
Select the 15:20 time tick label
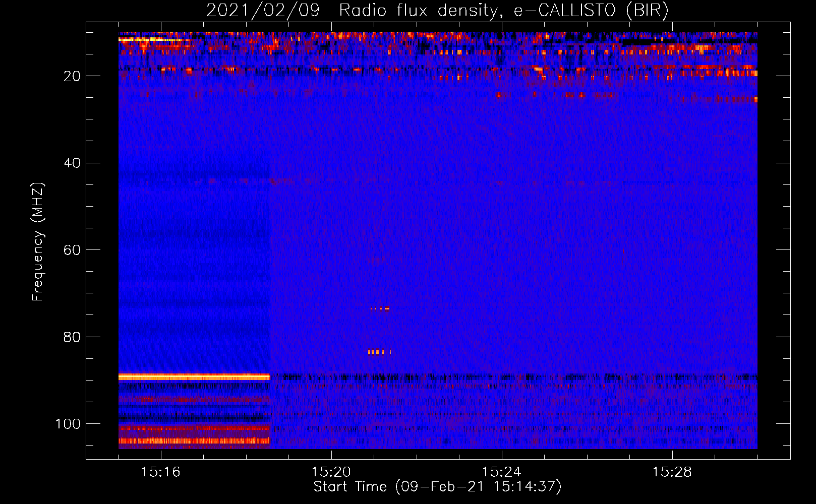[331, 472]
